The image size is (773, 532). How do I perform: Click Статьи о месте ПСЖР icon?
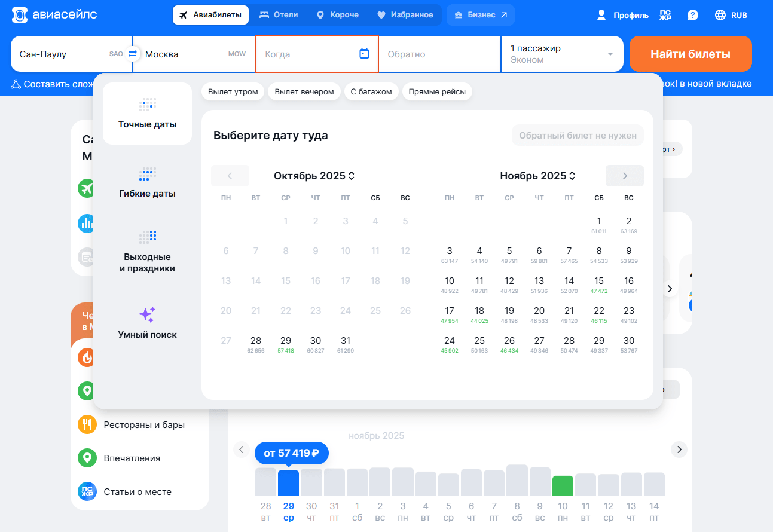point(87,491)
